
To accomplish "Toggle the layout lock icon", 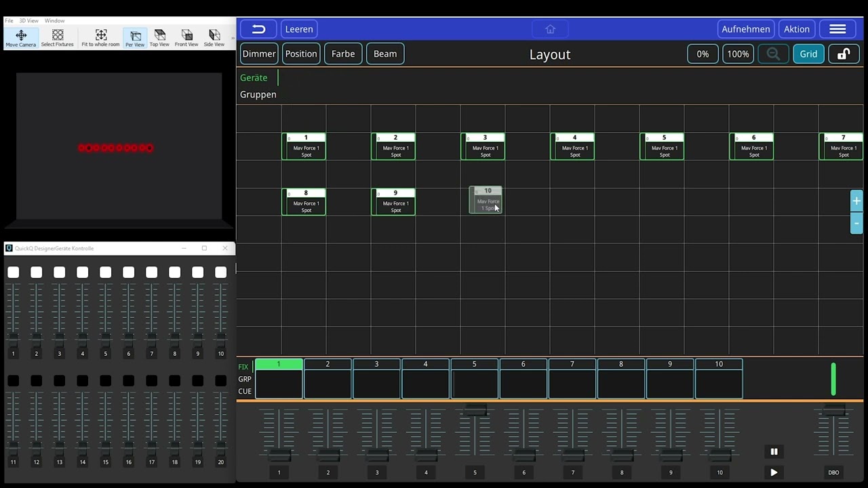I will 844,54.
